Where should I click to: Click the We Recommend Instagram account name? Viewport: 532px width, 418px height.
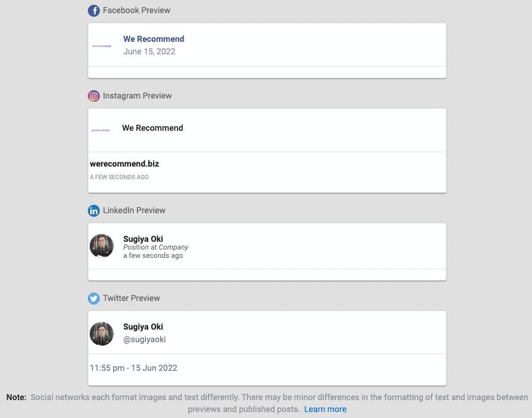pos(152,128)
